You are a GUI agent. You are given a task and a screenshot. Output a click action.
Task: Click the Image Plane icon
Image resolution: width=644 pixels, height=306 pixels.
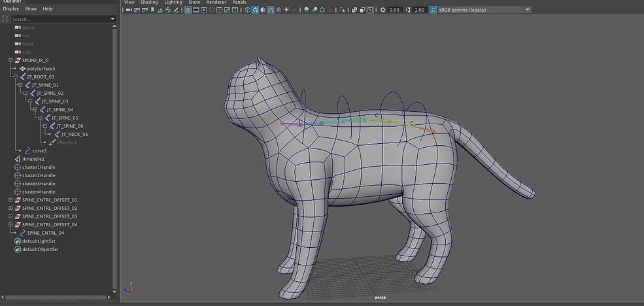click(161, 10)
